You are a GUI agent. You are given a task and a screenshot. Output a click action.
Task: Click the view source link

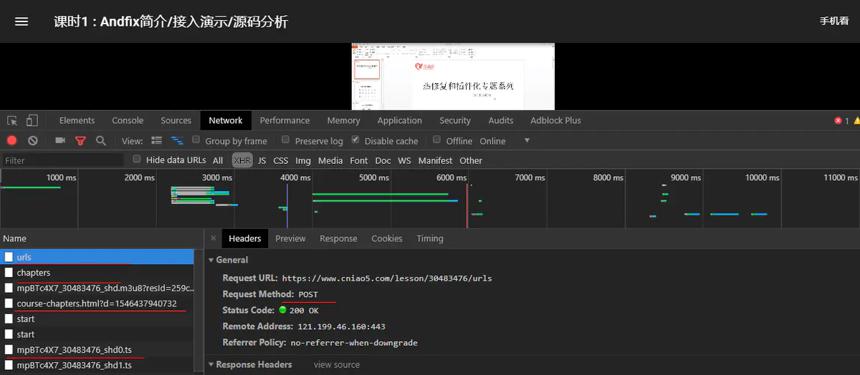337,365
